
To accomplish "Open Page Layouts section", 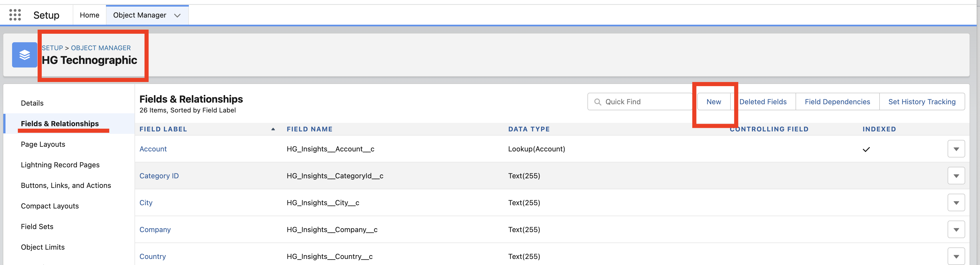I will (x=43, y=144).
